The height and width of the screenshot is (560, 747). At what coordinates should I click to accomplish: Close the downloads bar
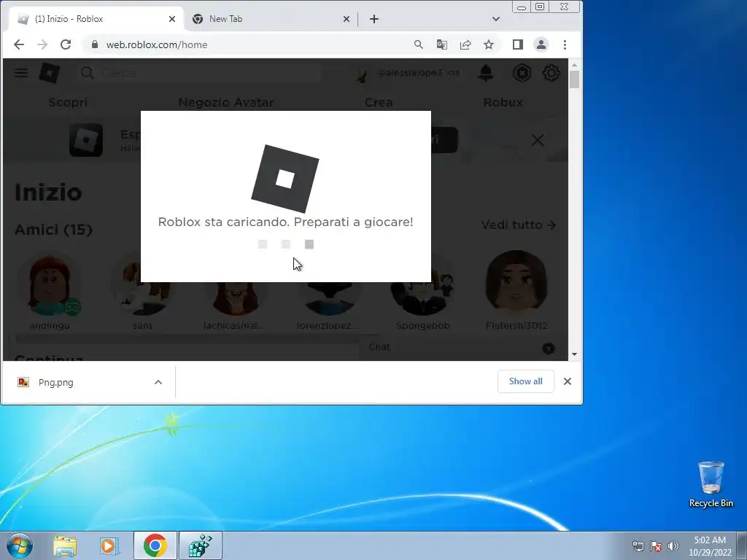click(568, 381)
